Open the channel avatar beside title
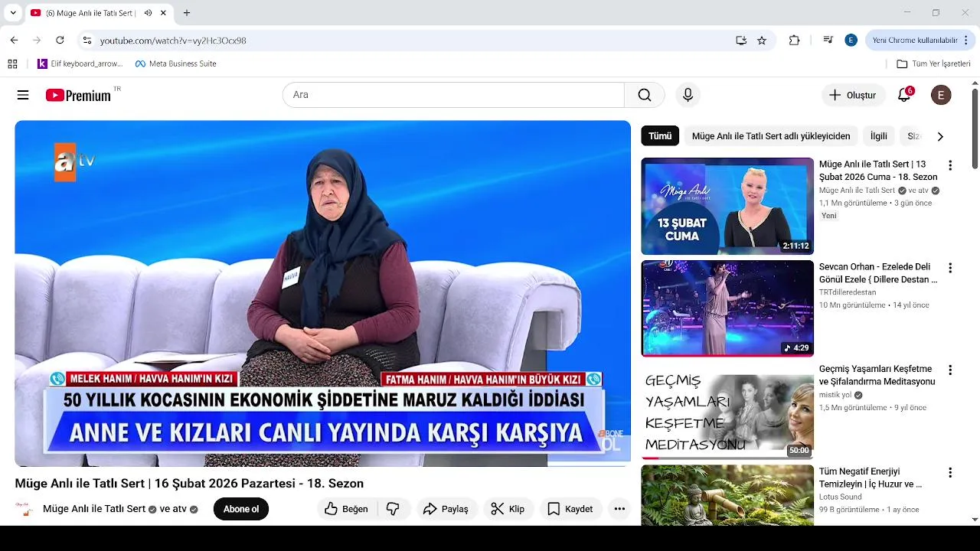The width and height of the screenshot is (980, 551). [24, 509]
